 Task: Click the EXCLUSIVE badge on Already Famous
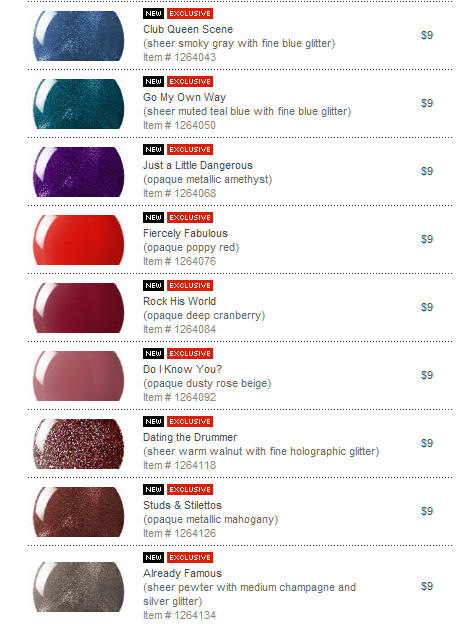pyautogui.click(x=190, y=558)
